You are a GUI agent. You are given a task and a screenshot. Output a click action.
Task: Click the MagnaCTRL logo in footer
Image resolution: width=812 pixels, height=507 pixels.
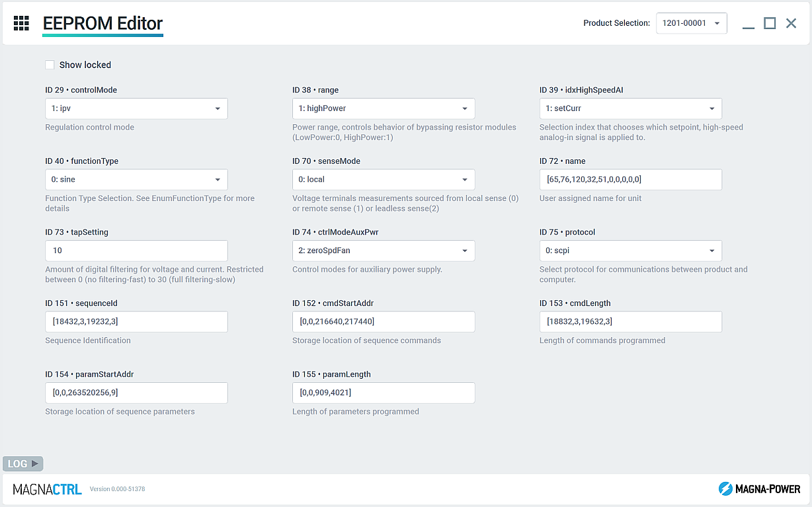(47, 489)
